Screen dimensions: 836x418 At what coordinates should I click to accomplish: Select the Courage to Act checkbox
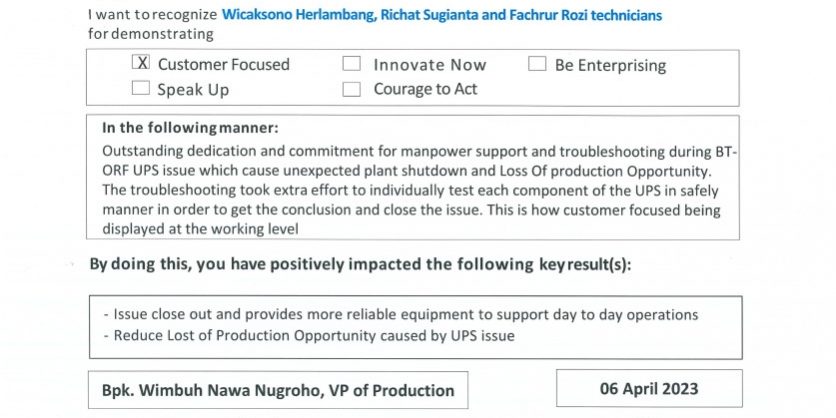tap(351, 89)
